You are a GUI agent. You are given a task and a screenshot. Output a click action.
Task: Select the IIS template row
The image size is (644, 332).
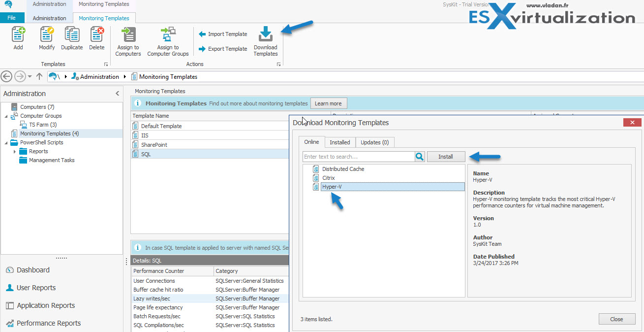click(x=210, y=135)
